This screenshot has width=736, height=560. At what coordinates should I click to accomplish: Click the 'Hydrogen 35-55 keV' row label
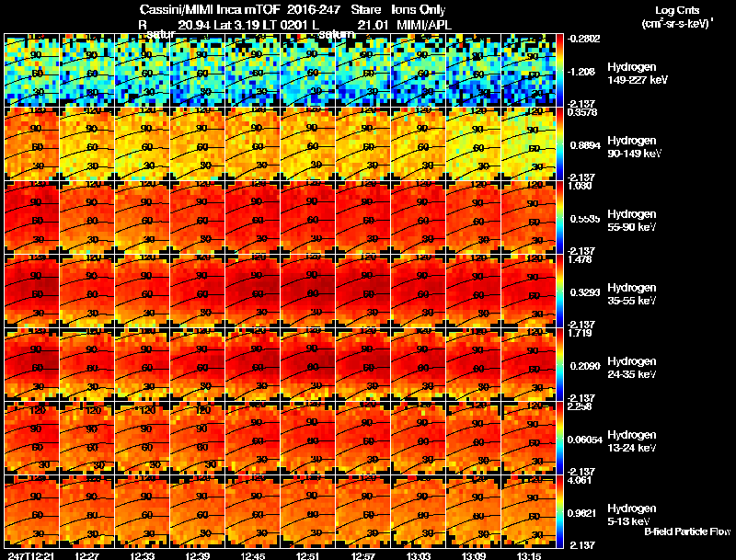(632, 294)
